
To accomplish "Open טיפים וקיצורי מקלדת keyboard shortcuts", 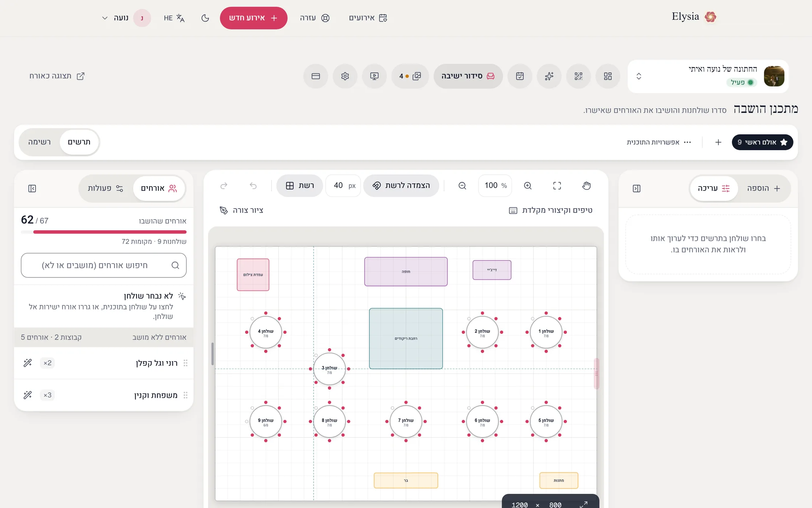I will pos(551,210).
